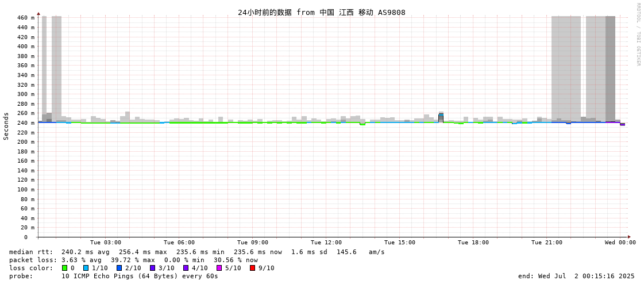Viewport: 644px width, 284px height.
Task: Click the red arrowhead ending the time axis
Action: (629, 237)
